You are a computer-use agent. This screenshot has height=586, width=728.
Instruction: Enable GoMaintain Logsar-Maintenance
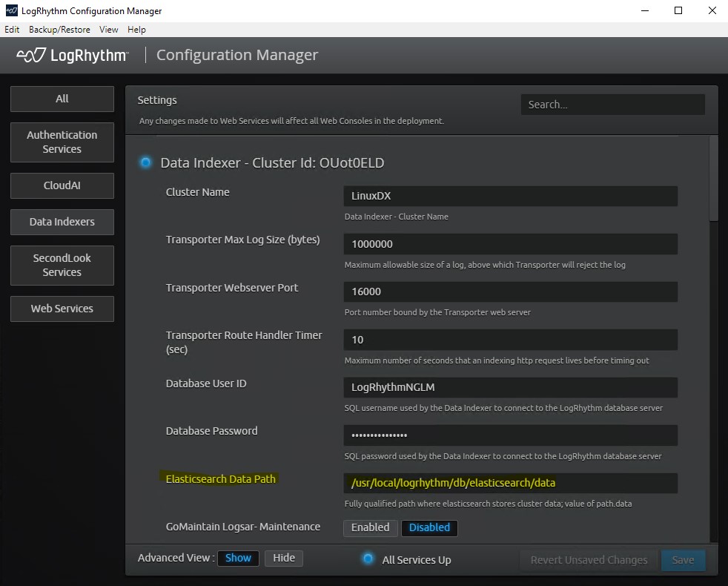(x=370, y=527)
